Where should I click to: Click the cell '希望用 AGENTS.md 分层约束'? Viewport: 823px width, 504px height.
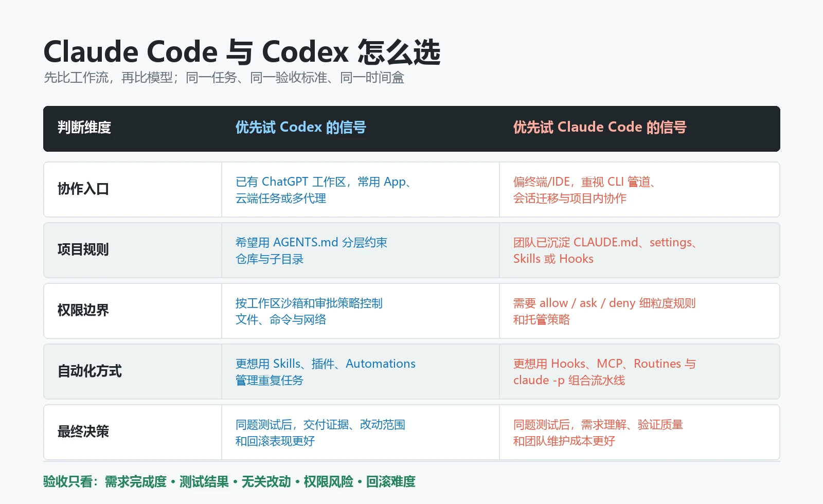coord(361,250)
